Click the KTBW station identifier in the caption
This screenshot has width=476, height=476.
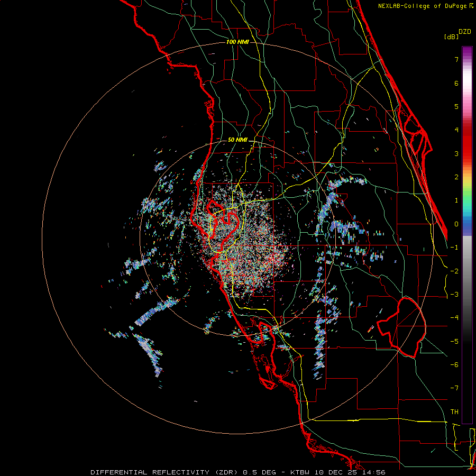[x=300, y=472]
